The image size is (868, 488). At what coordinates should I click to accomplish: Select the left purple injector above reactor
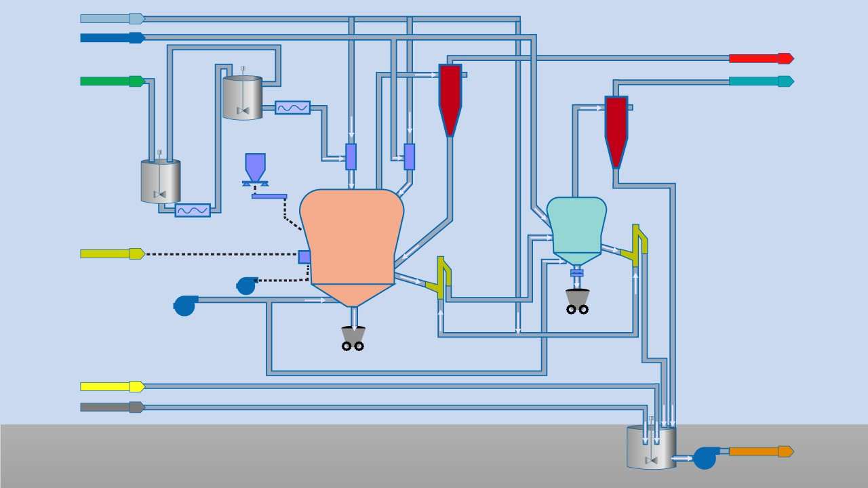point(351,157)
